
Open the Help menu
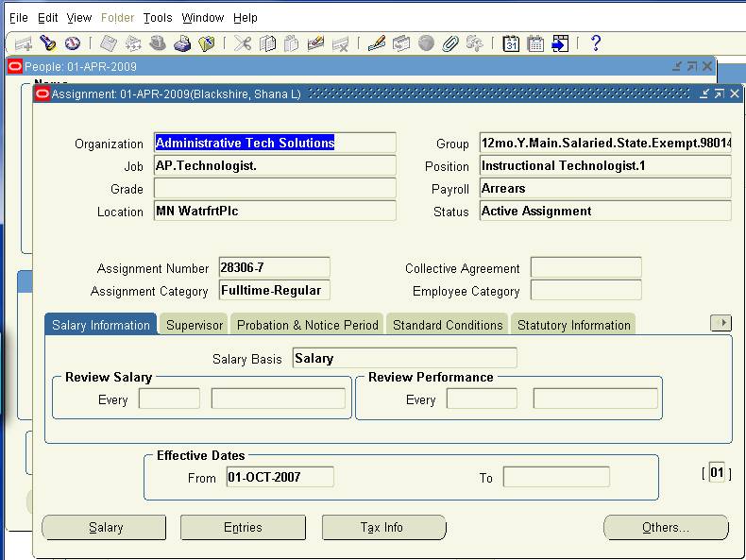245,18
